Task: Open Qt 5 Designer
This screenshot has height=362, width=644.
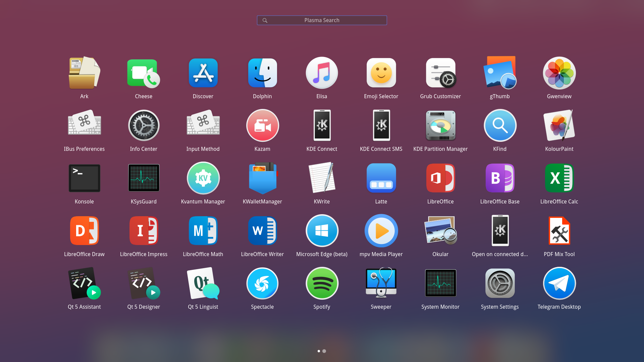Action: click(x=144, y=283)
